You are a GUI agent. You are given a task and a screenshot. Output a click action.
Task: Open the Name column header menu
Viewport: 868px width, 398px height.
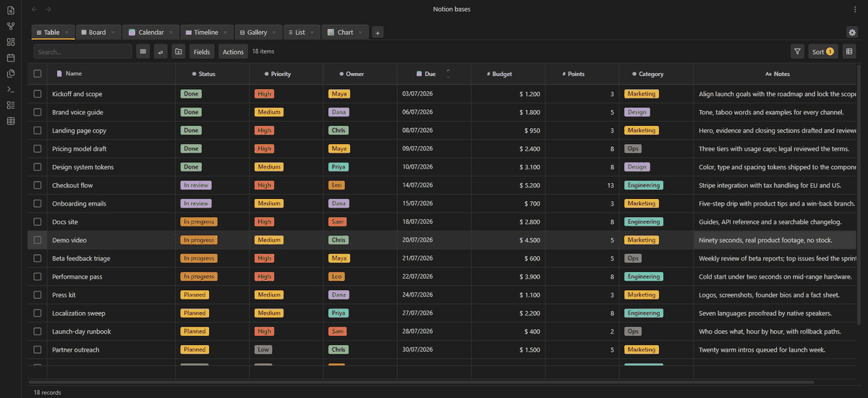[111, 74]
